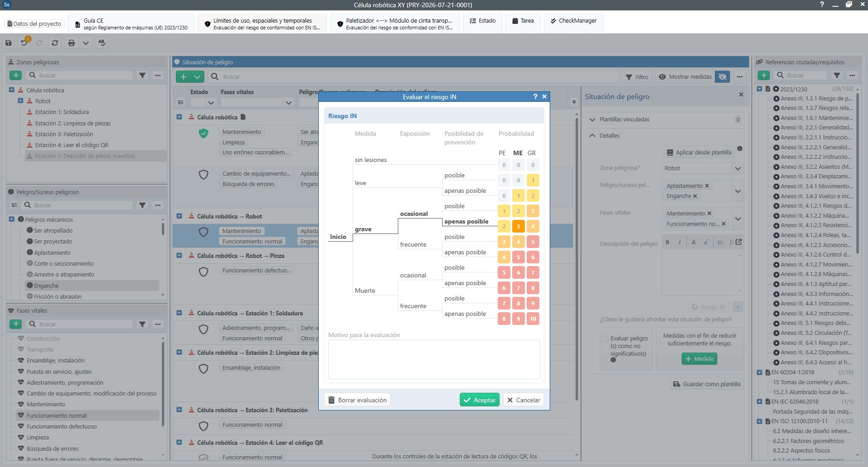
Task: Add a new zone in Zonas peligrosas
Action: pos(16,76)
